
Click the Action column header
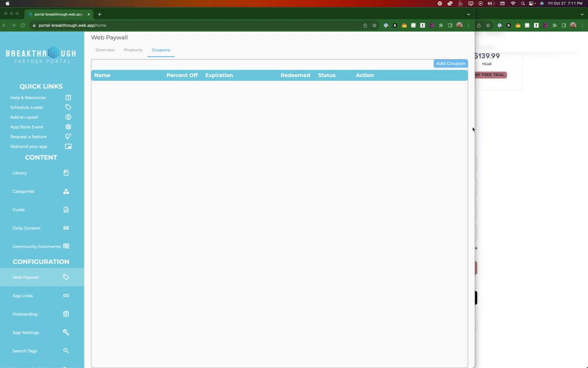(x=364, y=75)
